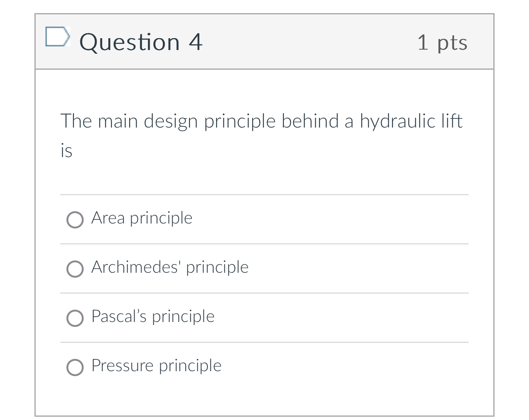
Task: Click the word "is" ending the question
Action: pyautogui.click(x=66, y=151)
